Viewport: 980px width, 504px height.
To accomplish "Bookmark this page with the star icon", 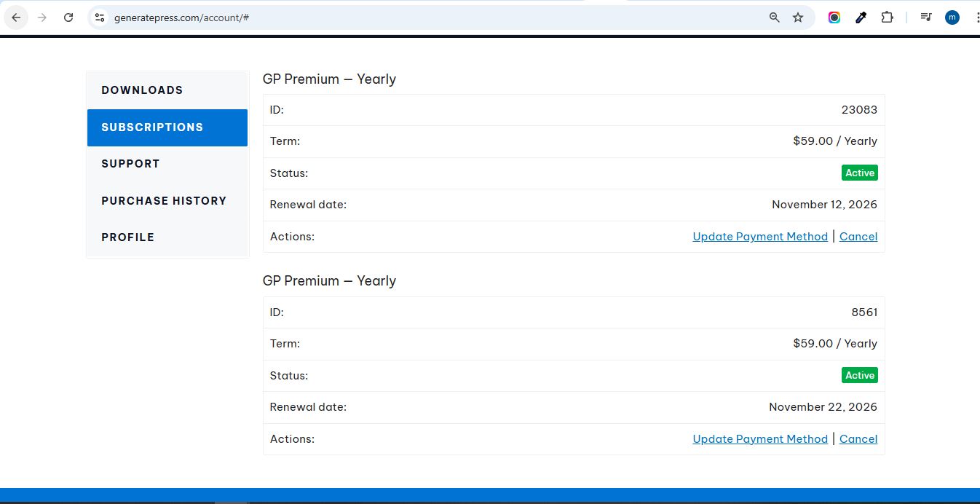I will click(798, 17).
